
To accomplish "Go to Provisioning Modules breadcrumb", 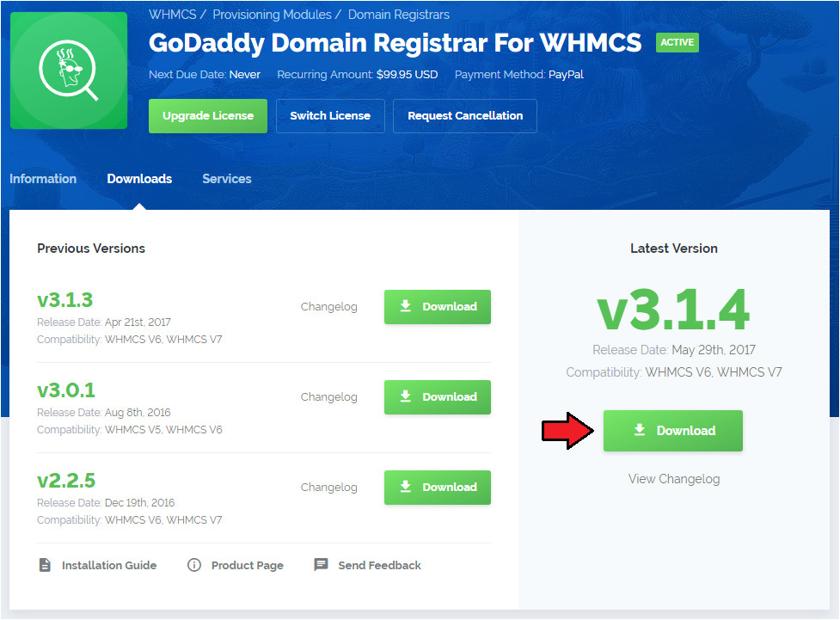I will pos(272,15).
